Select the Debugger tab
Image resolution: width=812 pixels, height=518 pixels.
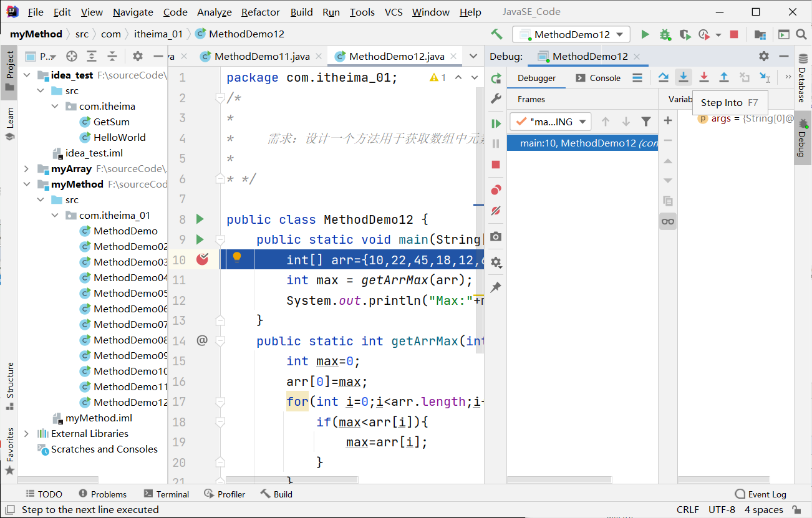point(536,78)
